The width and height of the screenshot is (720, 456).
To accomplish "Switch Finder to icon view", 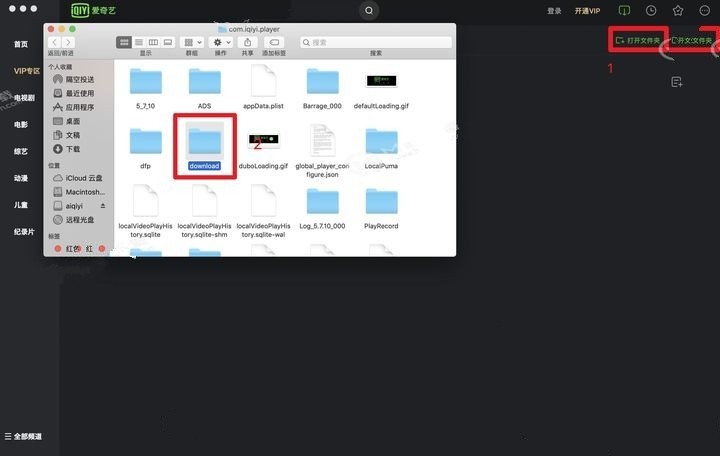I will (125, 43).
